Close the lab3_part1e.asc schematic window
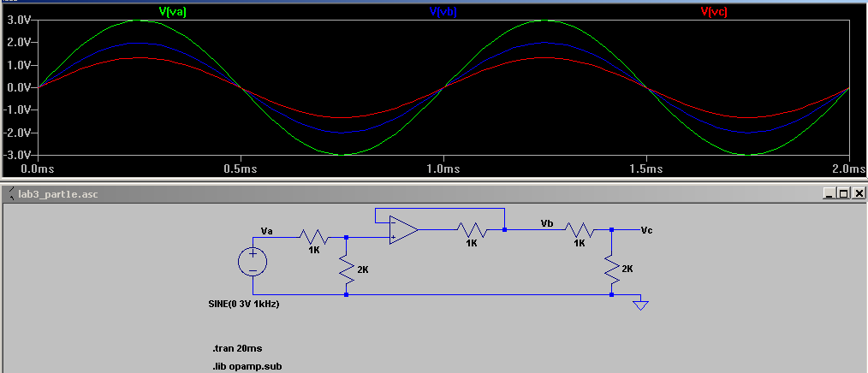This screenshot has width=868, height=373. click(x=859, y=193)
